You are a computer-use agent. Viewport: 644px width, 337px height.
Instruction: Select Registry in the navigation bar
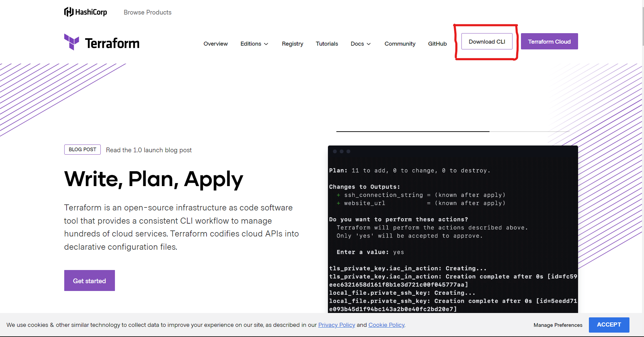(x=292, y=44)
